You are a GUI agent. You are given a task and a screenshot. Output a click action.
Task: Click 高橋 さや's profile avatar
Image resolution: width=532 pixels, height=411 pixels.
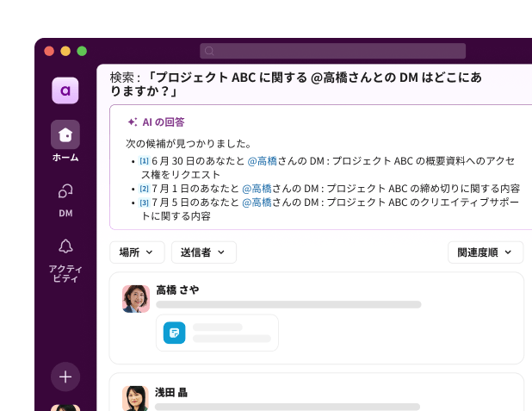136,299
